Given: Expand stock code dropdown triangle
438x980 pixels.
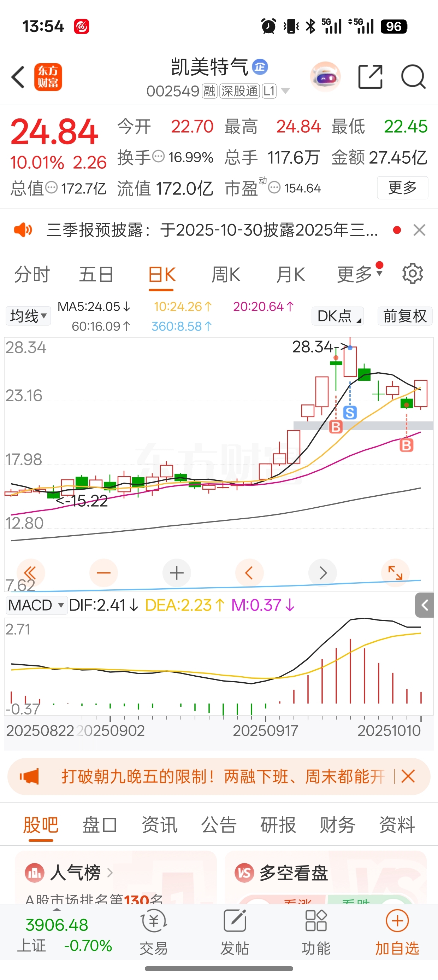Looking at the screenshot, I should [285, 91].
